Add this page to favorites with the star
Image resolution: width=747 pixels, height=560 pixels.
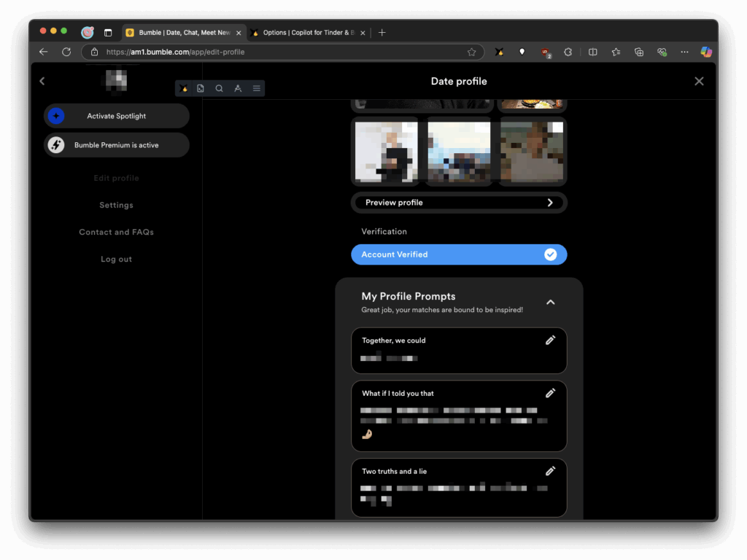pyautogui.click(x=472, y=52)
